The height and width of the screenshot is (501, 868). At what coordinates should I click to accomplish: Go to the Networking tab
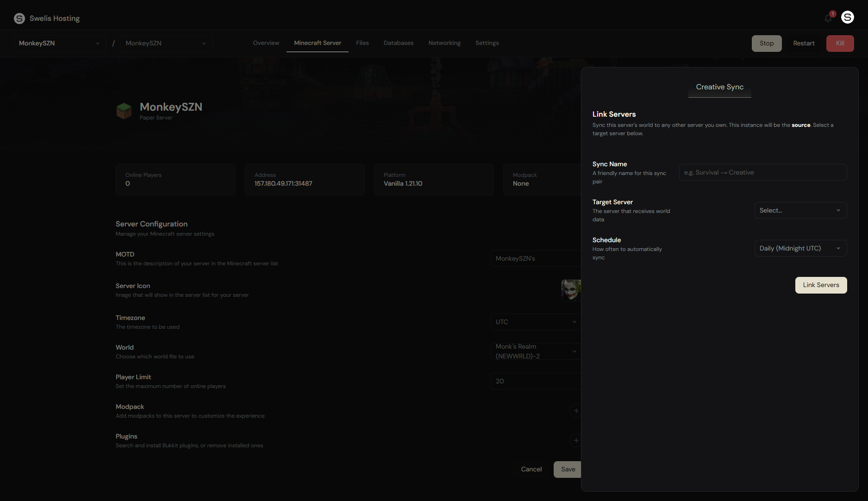pyautogui.click(x=444, y=43)
